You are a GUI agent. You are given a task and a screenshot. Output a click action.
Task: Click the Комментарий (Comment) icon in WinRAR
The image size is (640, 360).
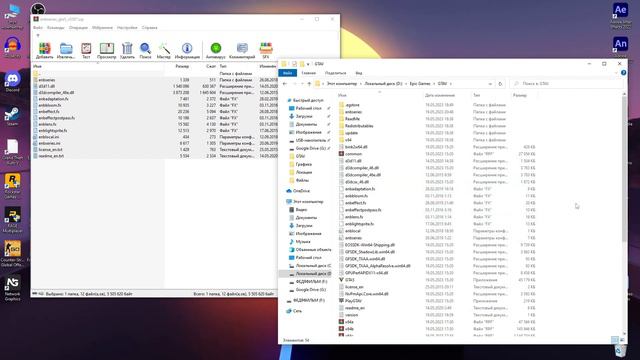[x=242, y=51]
